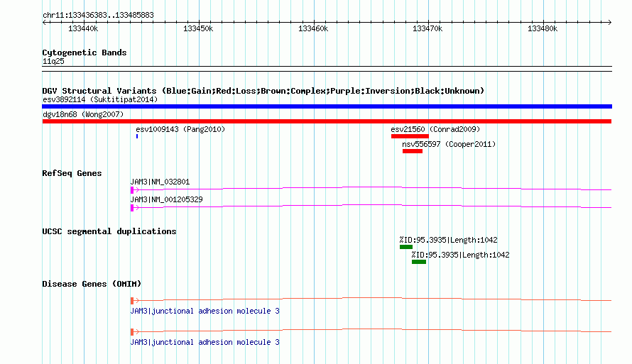Click the red esv21560 loss bar

(410, 136)
